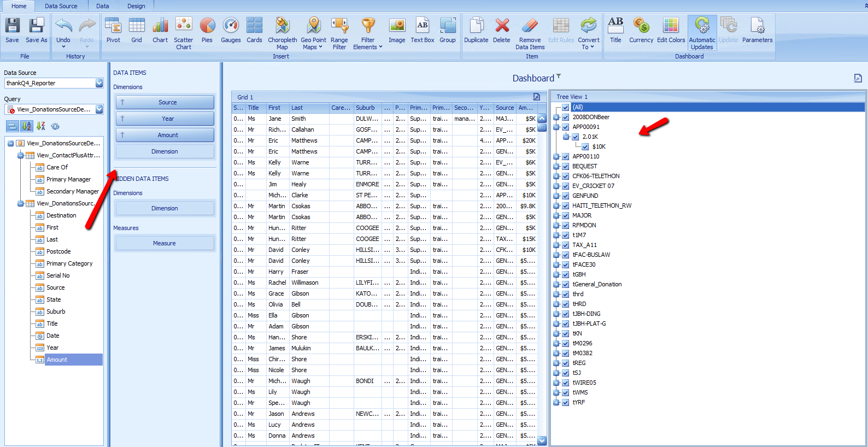Insert a Text Box item
This screenshot has height=447, width=868.
tap(423, 31)
